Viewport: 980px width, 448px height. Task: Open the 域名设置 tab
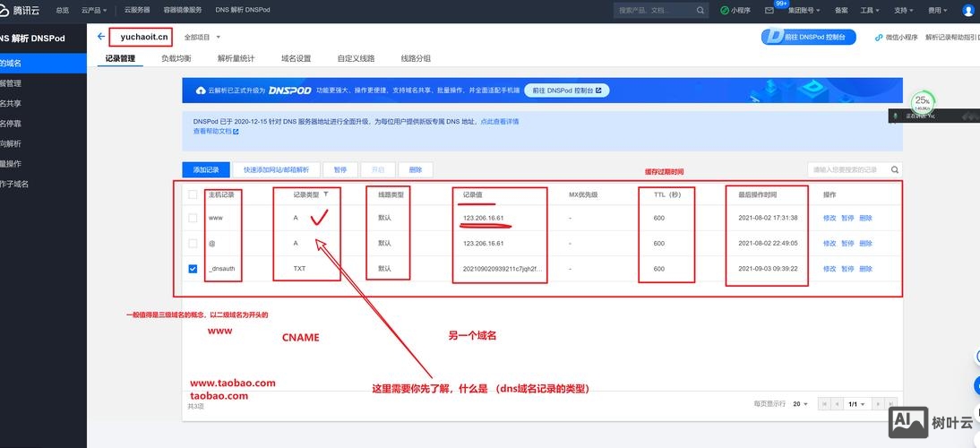[x=297, y=58]
